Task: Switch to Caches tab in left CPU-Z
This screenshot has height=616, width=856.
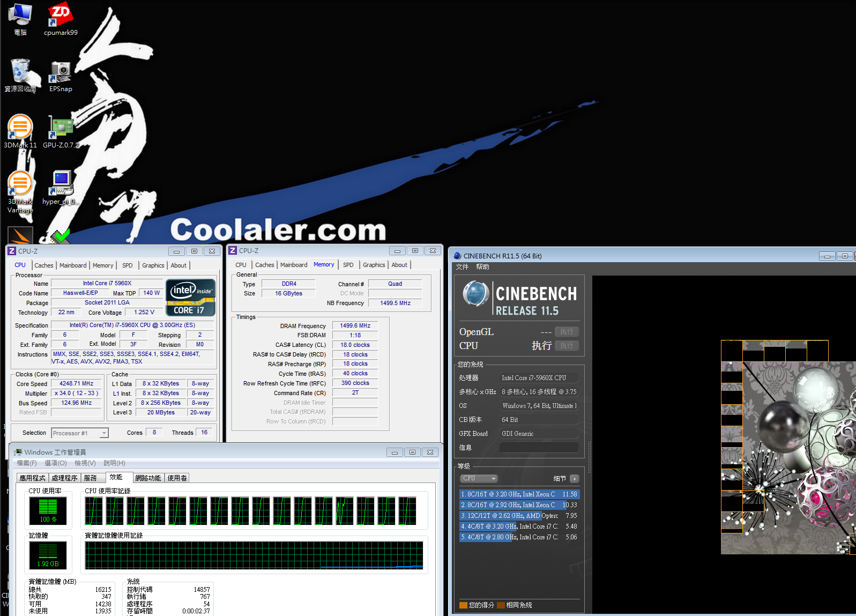Action: (43, 265)
